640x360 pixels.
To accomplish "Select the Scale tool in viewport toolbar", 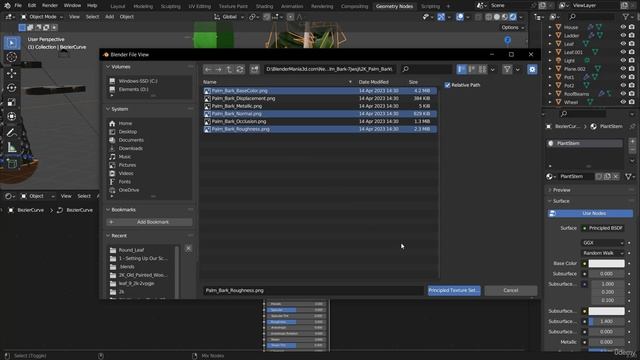I will [x=12, y=102].
